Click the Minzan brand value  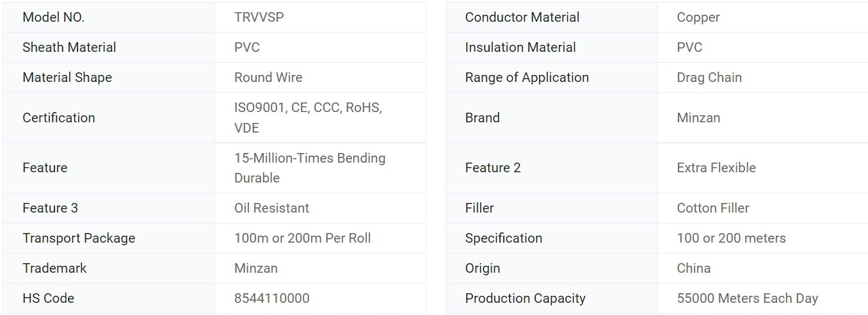click(x=698, y=118)
